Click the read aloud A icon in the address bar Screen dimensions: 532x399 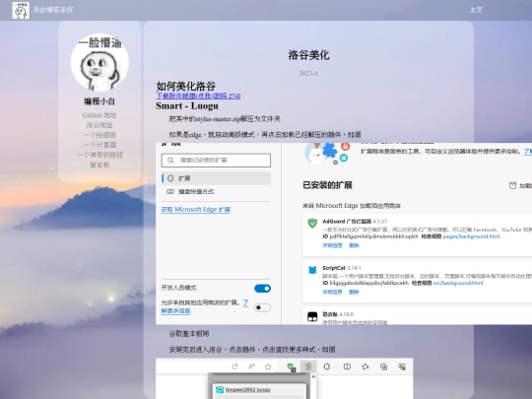251,366
